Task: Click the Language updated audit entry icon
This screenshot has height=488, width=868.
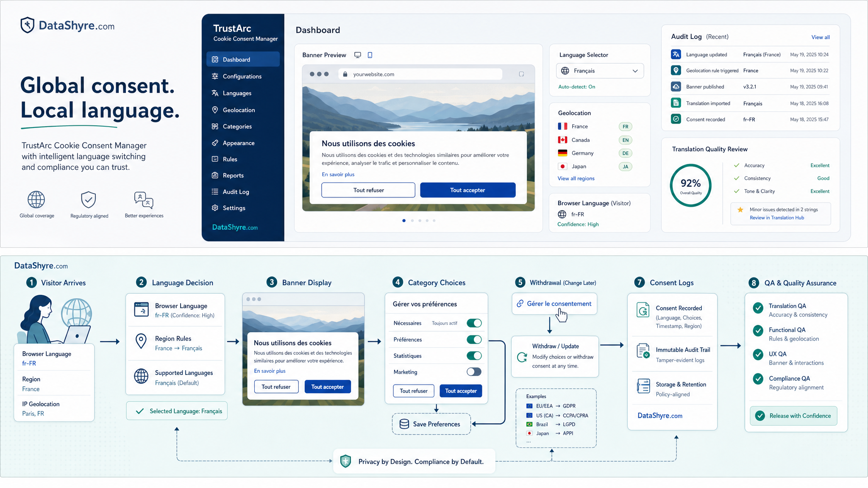Action: (x=676, y=54)
